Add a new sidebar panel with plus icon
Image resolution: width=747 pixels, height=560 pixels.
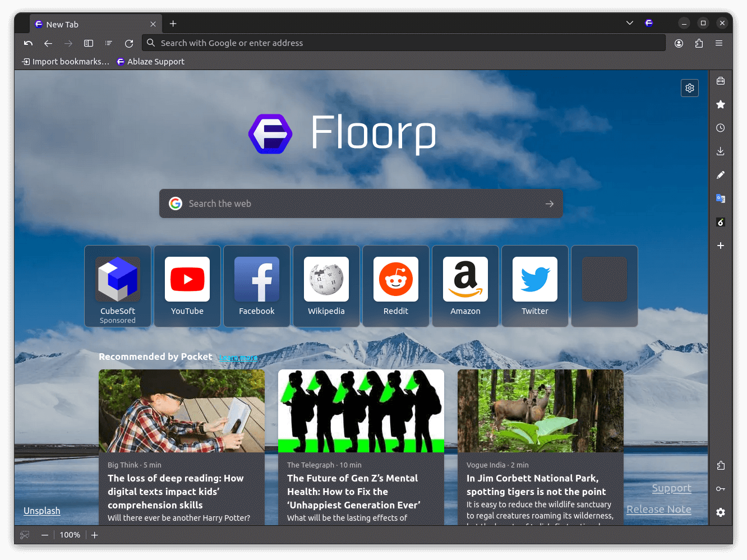pos(721,246)
